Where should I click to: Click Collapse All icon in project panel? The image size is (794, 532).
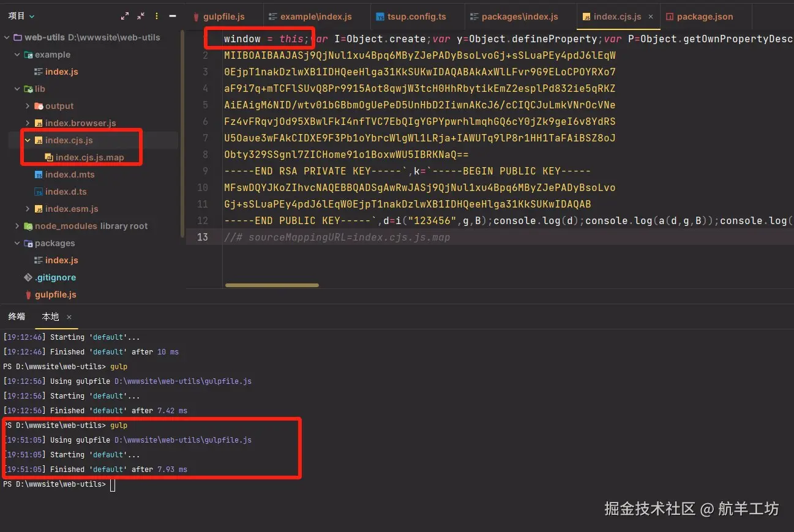point(141,16)
